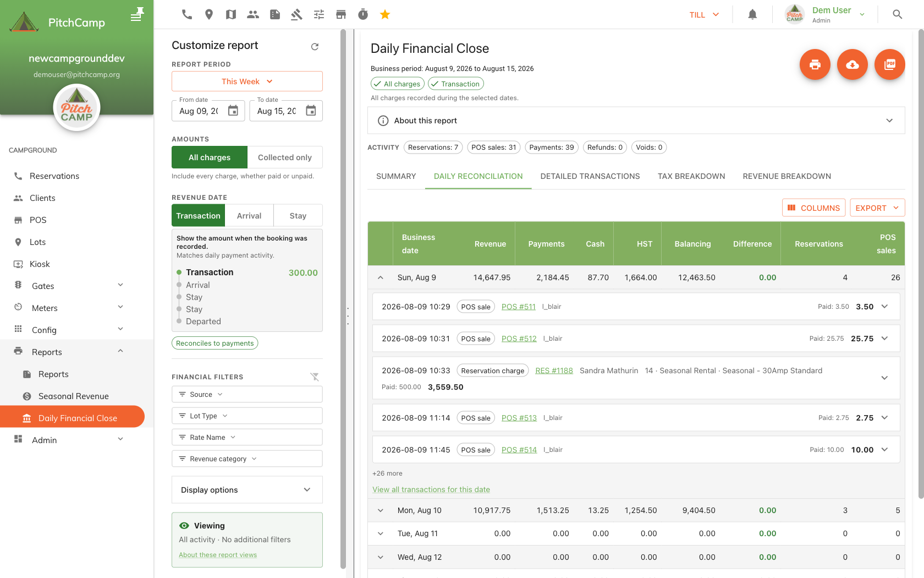Screen dimensions: 924x578
Task: Open the Lot Type filter dropdown
Action: 247,416
